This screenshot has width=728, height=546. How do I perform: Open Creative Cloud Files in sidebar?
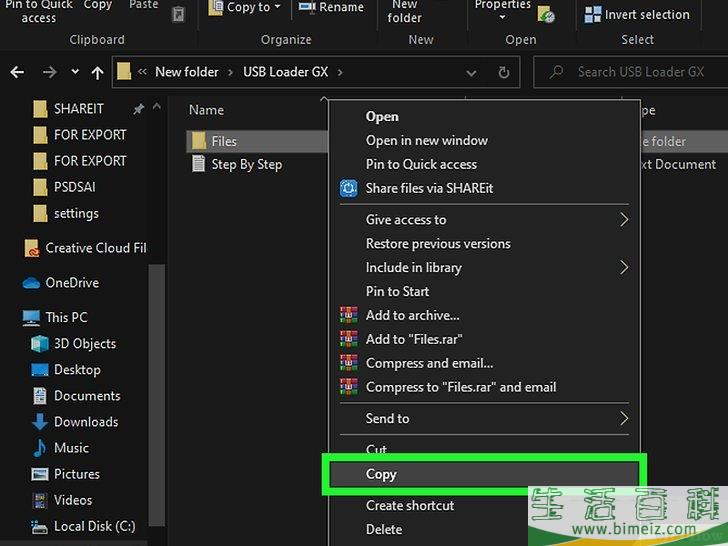[85, 248]
